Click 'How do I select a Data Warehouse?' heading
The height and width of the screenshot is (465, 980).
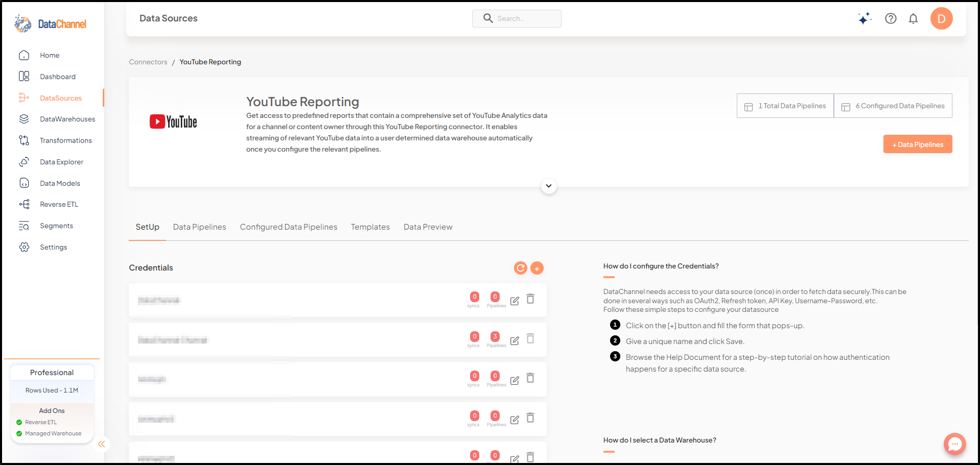click(x=660, y=440)
